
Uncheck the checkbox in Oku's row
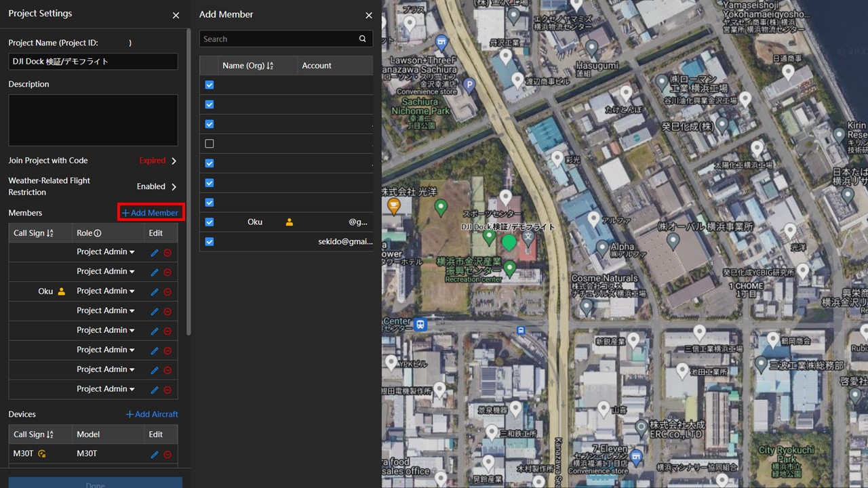[x=210, y=222]
